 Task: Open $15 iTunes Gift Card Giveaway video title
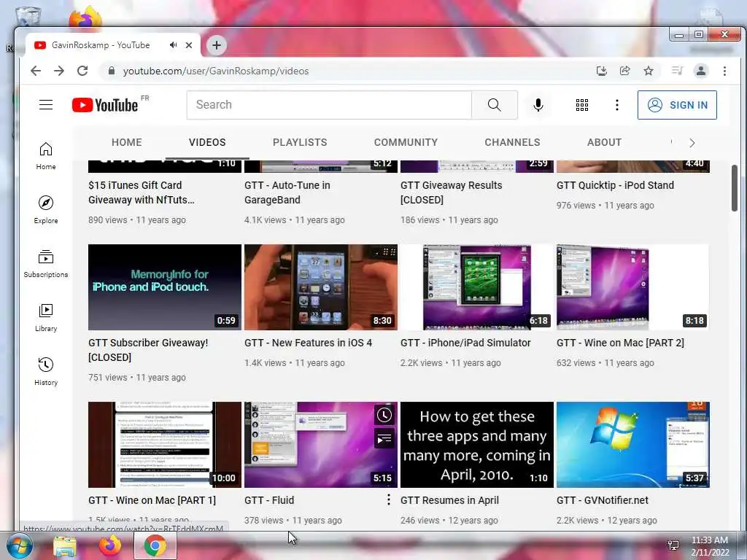click(142, 192)
